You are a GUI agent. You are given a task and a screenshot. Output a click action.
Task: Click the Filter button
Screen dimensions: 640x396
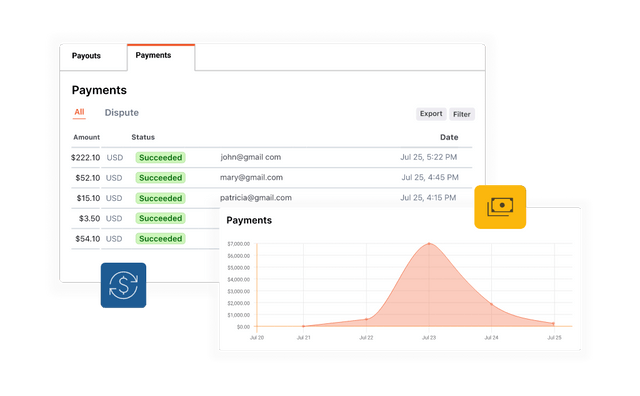tap(462, 114)
